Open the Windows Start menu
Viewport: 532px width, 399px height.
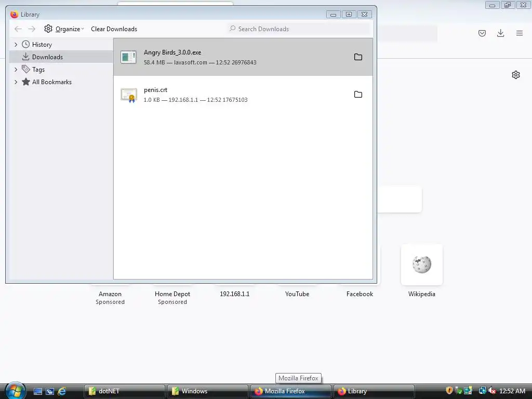[x=15, y=391]
